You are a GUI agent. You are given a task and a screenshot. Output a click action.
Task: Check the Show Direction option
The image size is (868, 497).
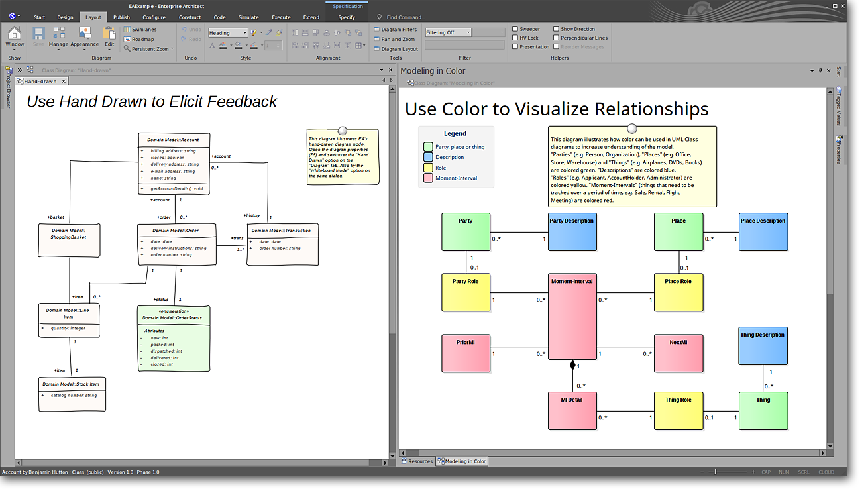pyautogui.click(x=556, y=29)
